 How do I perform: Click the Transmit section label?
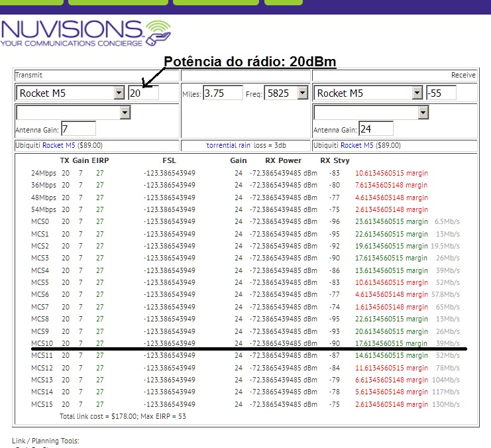click(28, 75)
